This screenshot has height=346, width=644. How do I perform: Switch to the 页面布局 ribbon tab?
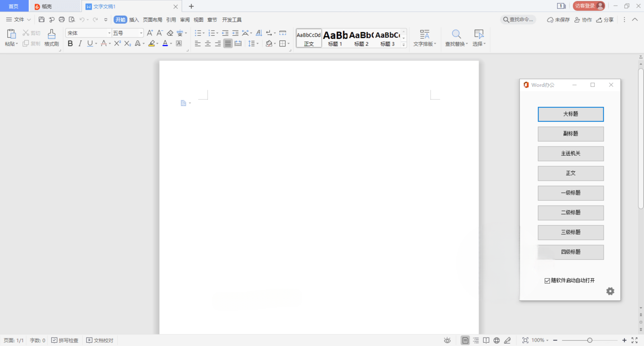[x=152, y=20]
